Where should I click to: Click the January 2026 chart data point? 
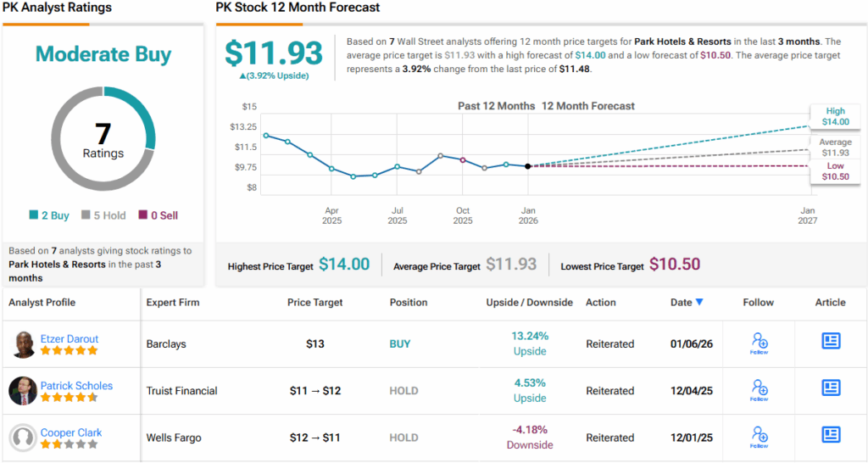point(527,166)
